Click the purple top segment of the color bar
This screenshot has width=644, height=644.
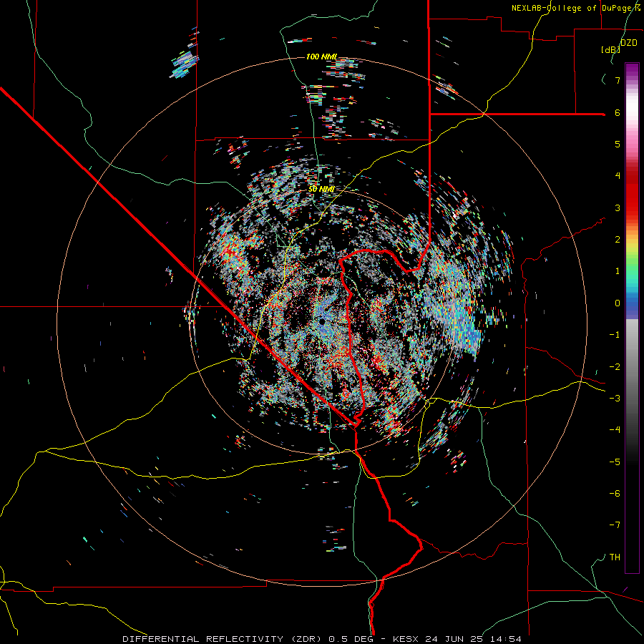click(x=632, y=71)
